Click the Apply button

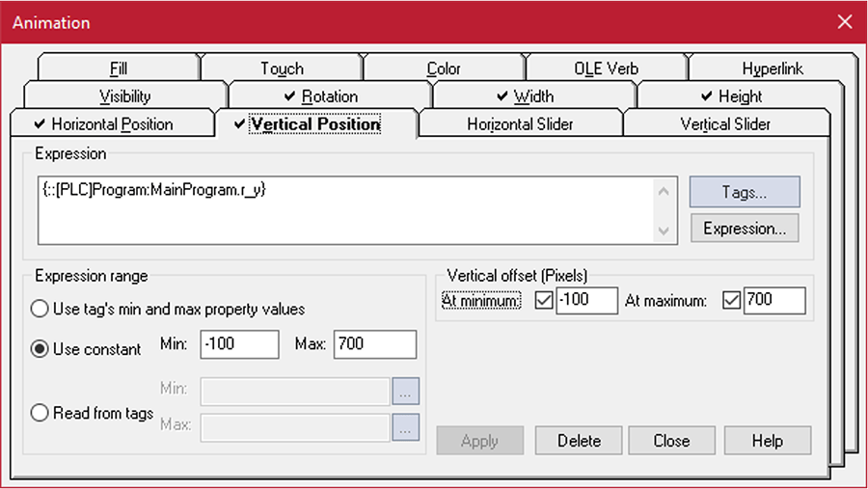[480, 441]
